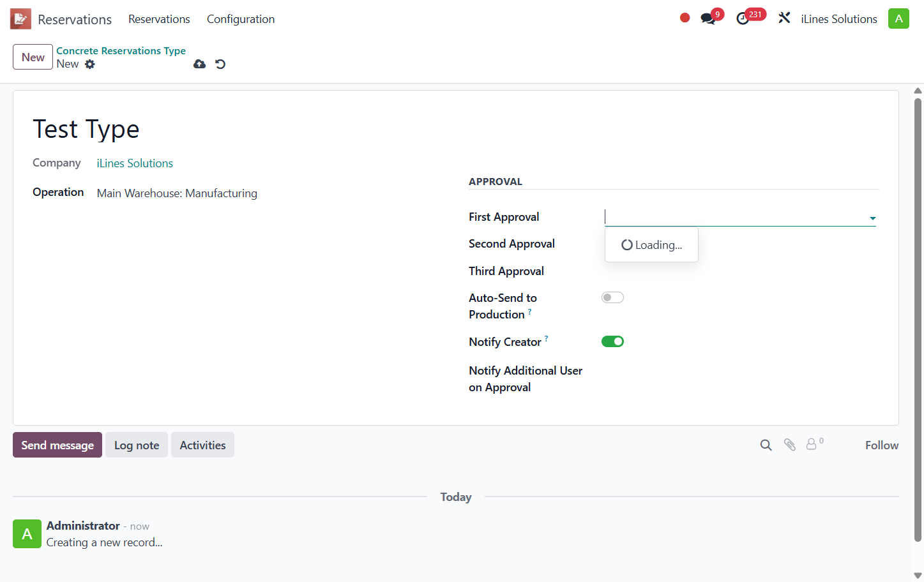Save the record with cloud icon
The width and height of the screenshot is (924, 582).
(200, 64)
